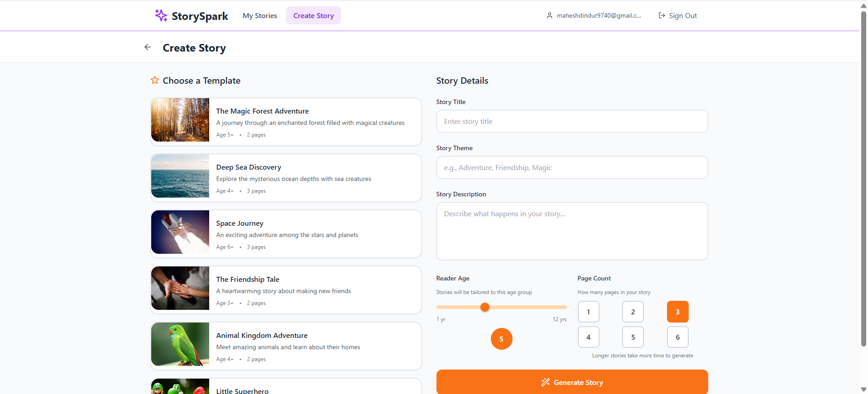Click the Reader Age slider handle
Viewport: 868px width, 394px height.
tap(485, 307)
